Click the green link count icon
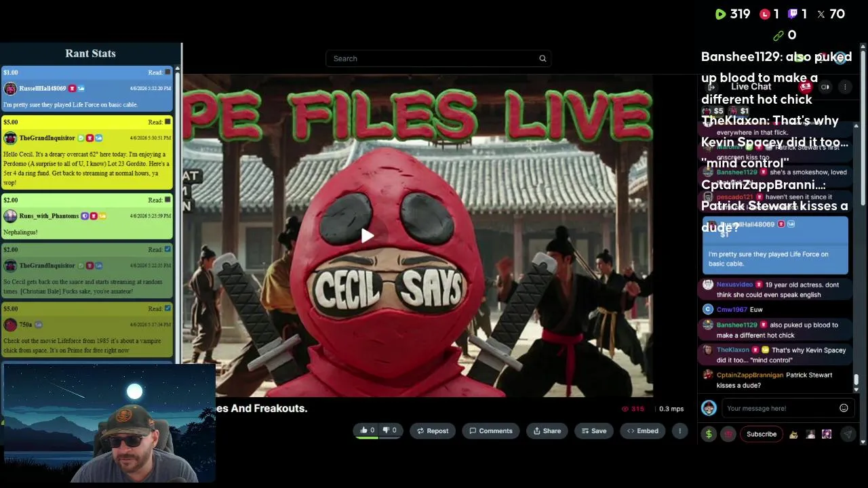 778,35
